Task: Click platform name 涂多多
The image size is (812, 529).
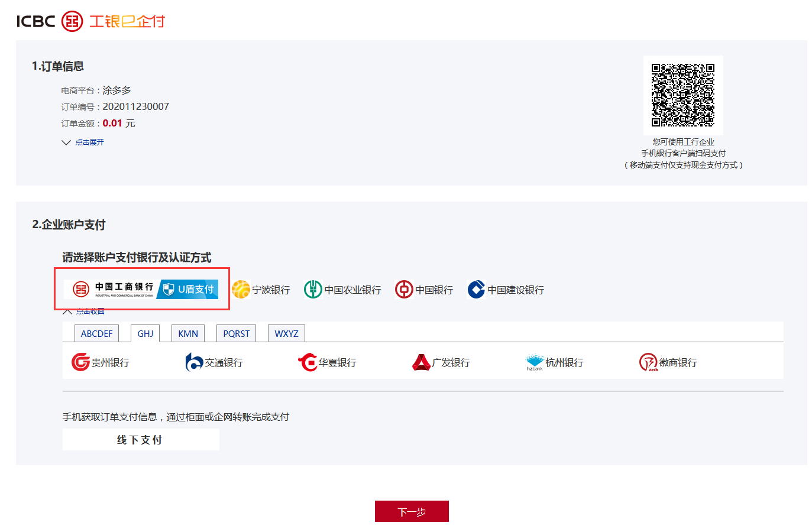Action: [x=117, y=90]
